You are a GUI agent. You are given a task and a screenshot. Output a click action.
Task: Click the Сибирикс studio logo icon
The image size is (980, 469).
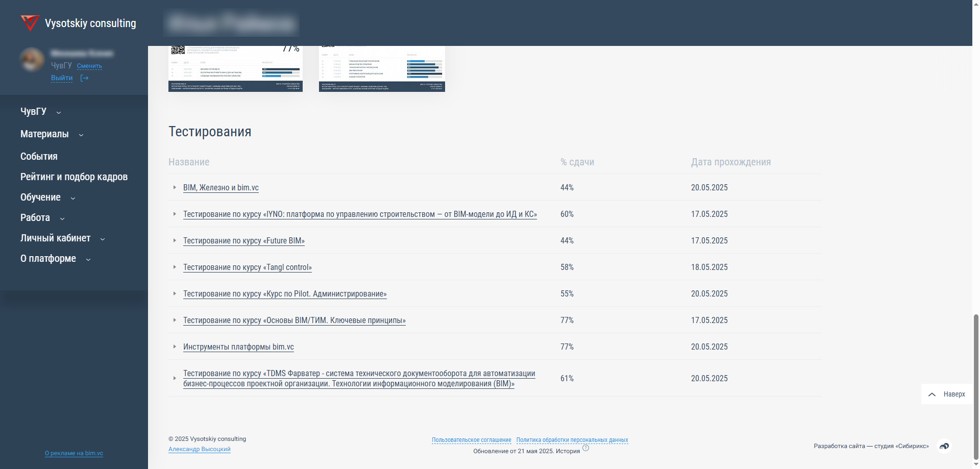pos(944,446)
